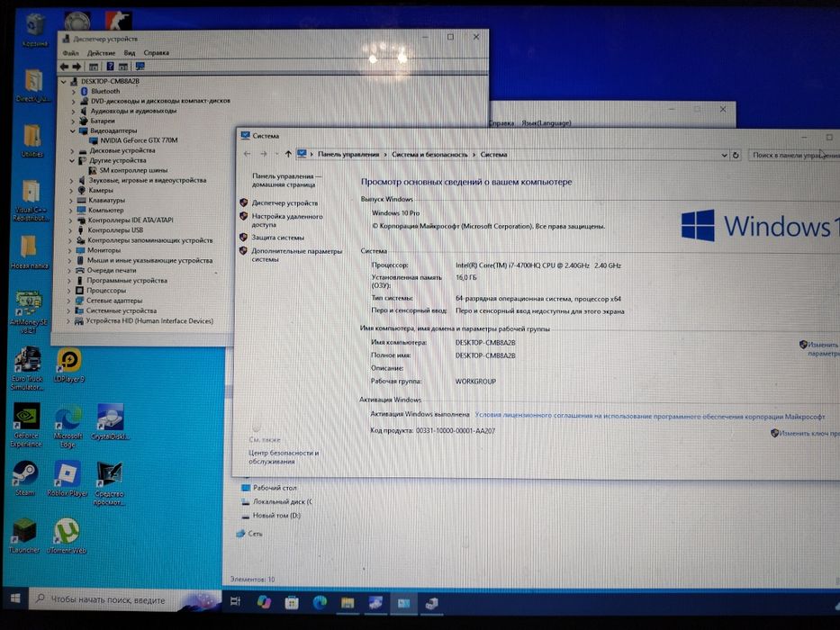Select SM контроллер шины device

pyautogui.click(x=133, y=170)
